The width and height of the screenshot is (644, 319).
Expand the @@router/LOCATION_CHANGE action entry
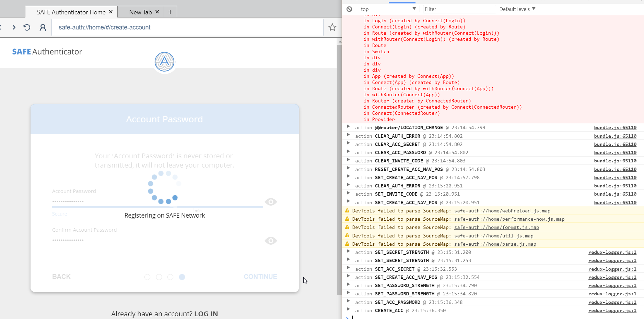click(348, 127)
